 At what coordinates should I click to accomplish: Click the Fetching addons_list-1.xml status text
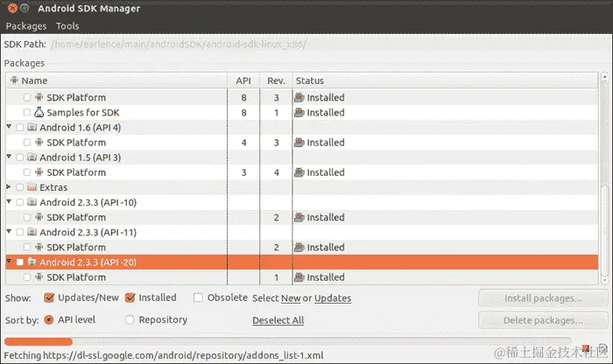pyautogui.click(x=164, y=355)
